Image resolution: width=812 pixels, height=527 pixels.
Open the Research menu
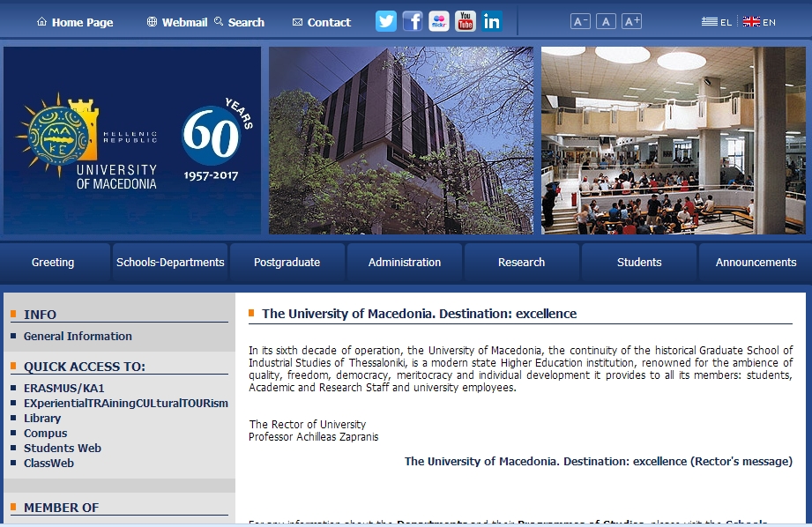(x=521, y=263)
